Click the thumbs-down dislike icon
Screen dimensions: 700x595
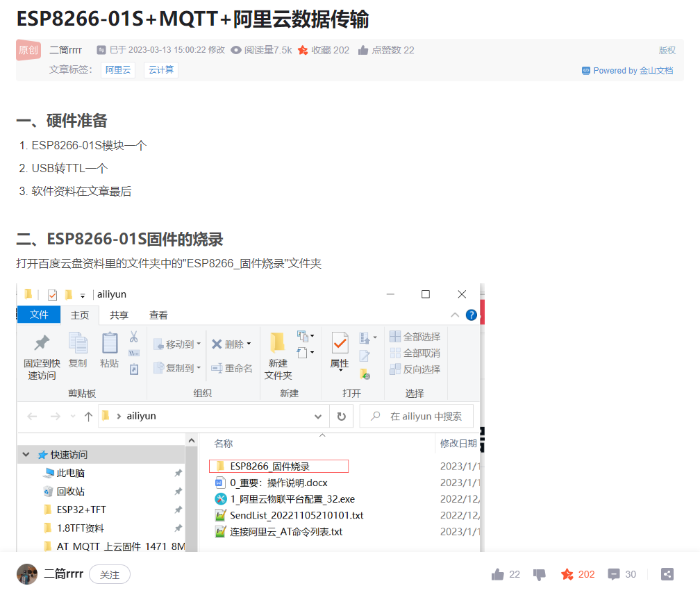(540, 574)
